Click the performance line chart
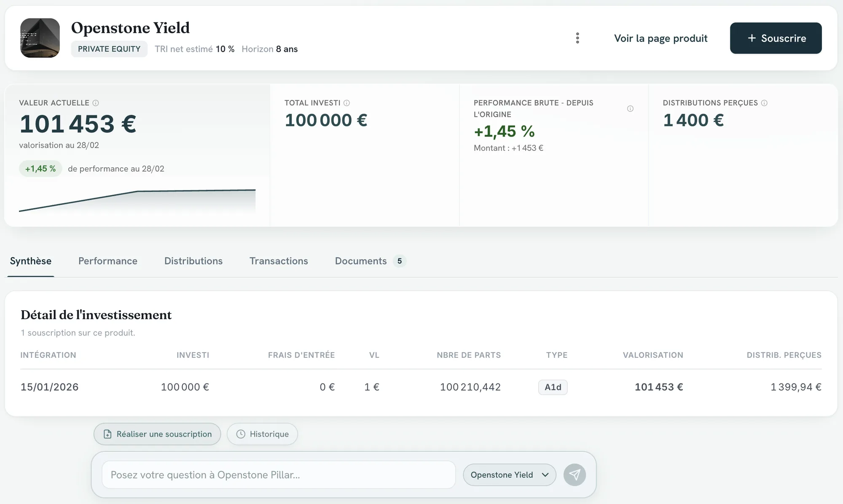The width and height of the screenshot is (843, 504). [x=137, y=201]
